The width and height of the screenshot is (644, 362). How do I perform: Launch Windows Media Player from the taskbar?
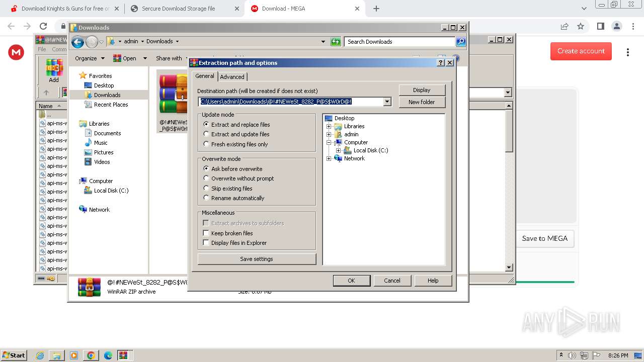point(74,355)
